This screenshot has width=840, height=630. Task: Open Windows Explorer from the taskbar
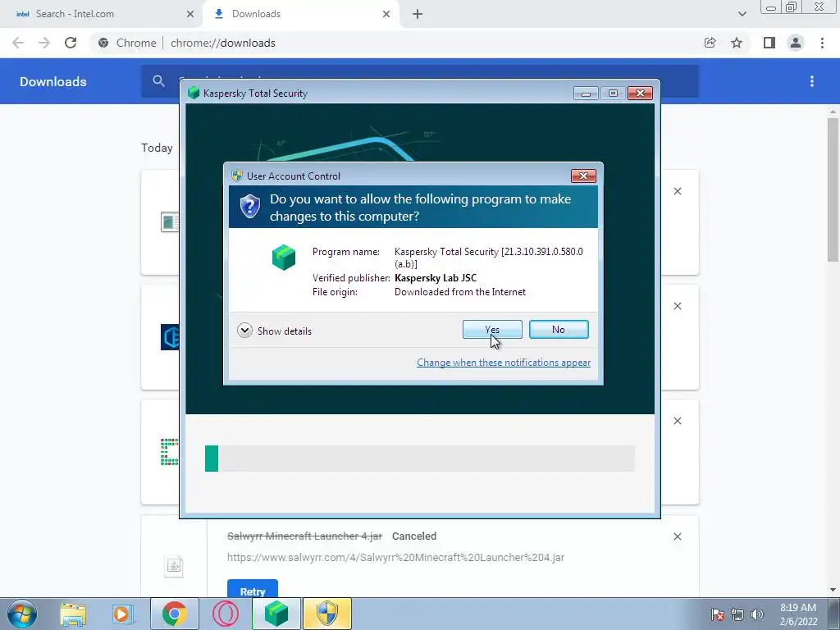pos(73,614)
